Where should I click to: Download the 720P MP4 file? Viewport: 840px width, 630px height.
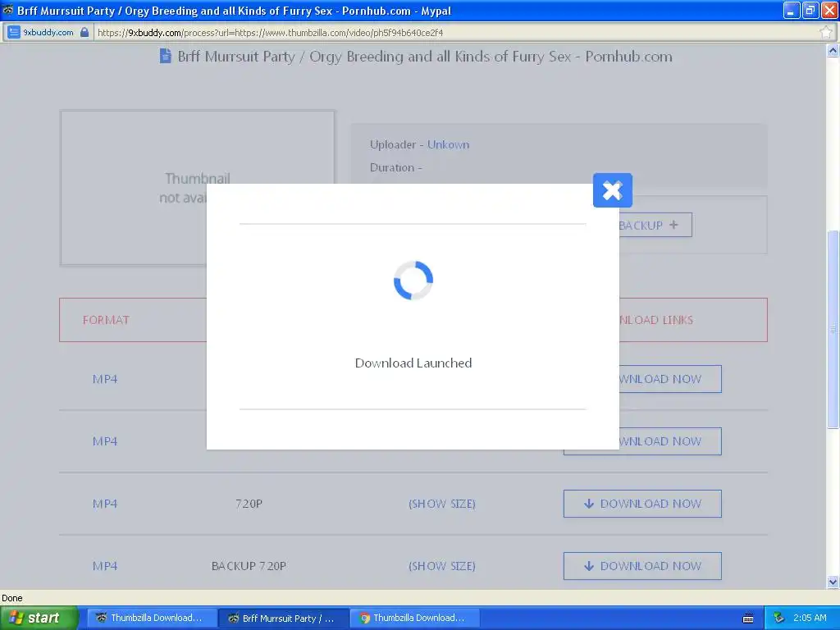tap(642, 504)
